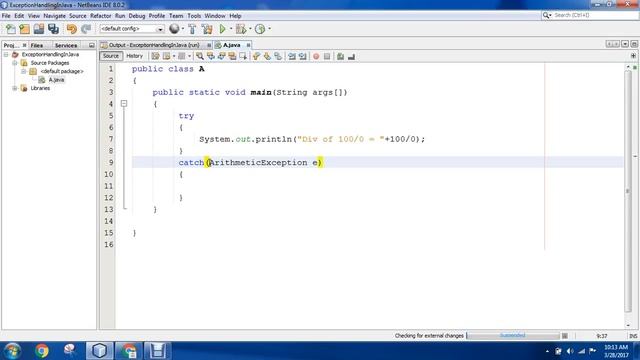This screenshot has height=360, width=640.
Task: Open the default config combo box
Action: (x=132, y=29)
